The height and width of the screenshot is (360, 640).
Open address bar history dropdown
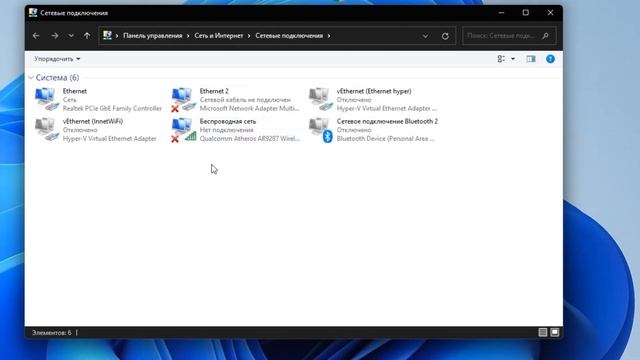tap(425, 36)
